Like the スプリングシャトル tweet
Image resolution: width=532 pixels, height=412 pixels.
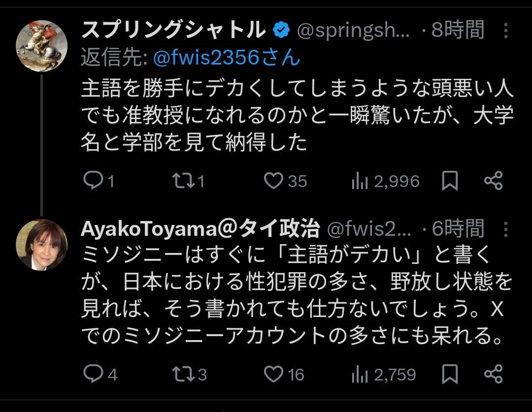[273, 181]
